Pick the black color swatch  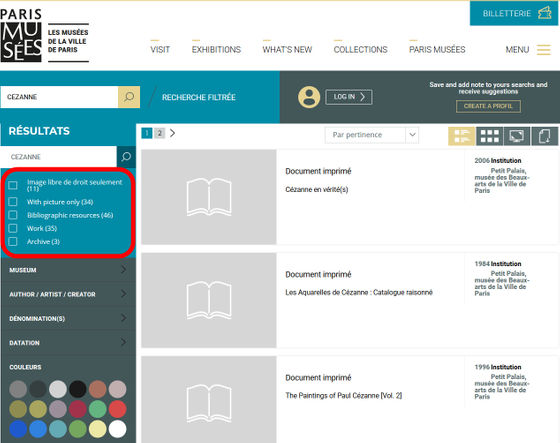pos(78,389)
